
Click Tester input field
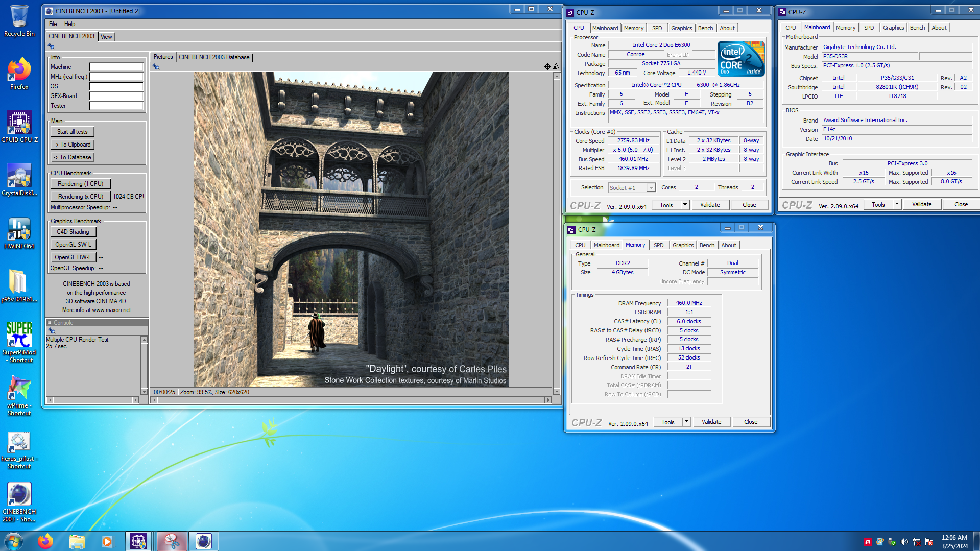point(116,106)
